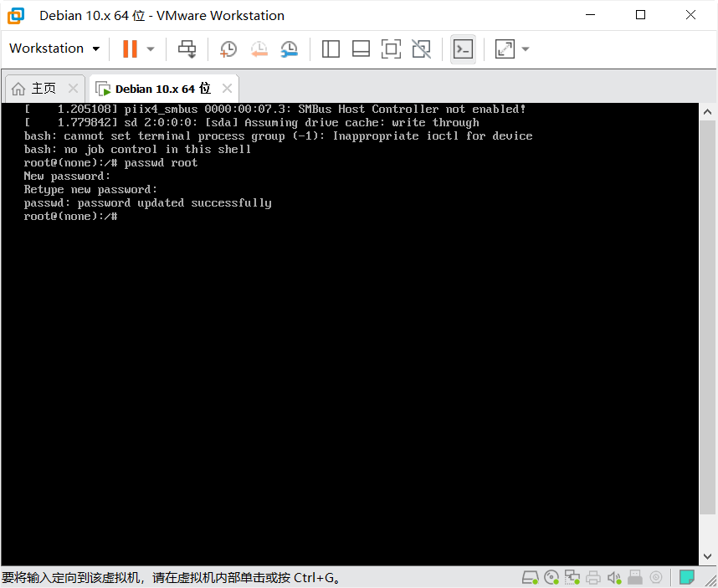Image resolution: width=718 pixels, height=588 pixels.
Task: Click scroll up arrow of console scrollbar
Action: (707, 111)
